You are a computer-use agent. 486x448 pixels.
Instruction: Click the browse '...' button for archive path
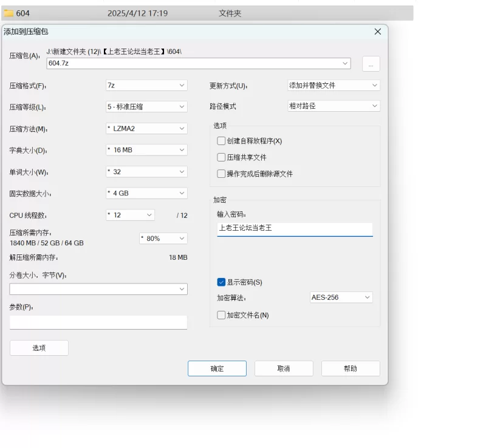(371, 64)
